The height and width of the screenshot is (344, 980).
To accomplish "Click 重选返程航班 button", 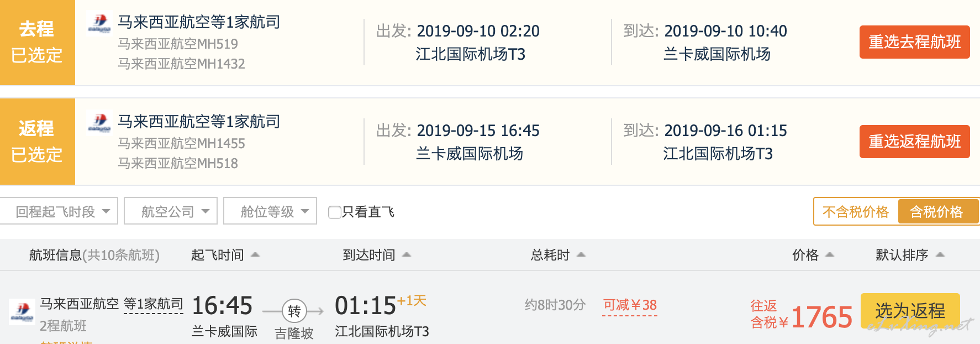I will tap(915, 142).
